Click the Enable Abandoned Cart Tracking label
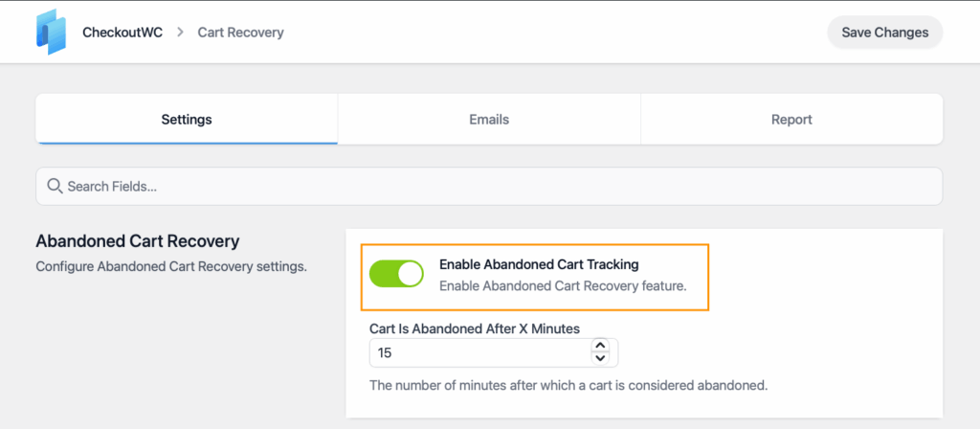Viewport: 980px width, 429px height. pyautogui.click(x=539, y=264)
